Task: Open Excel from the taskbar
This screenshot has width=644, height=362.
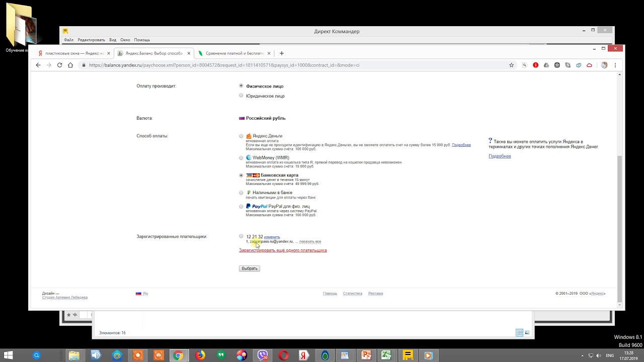Action: 386,355
